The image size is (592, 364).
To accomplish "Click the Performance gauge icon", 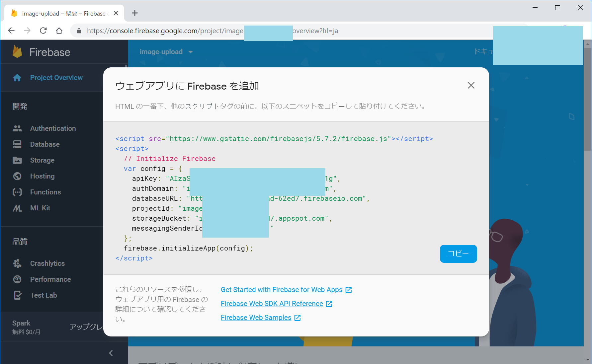I will pyautogui.click(x=17, y=279).
